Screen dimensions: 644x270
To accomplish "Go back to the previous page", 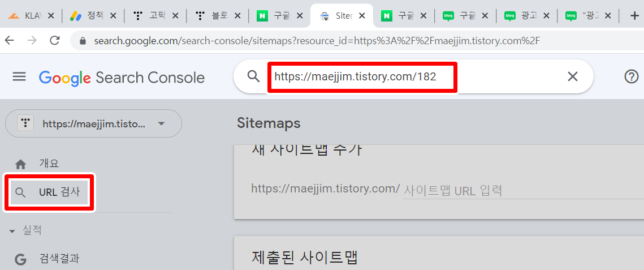I will tap(9, 40).
